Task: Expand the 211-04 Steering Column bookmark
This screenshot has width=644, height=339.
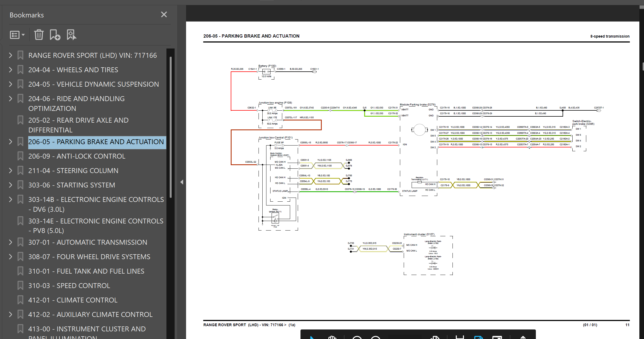Action: [x=10, y=171]
